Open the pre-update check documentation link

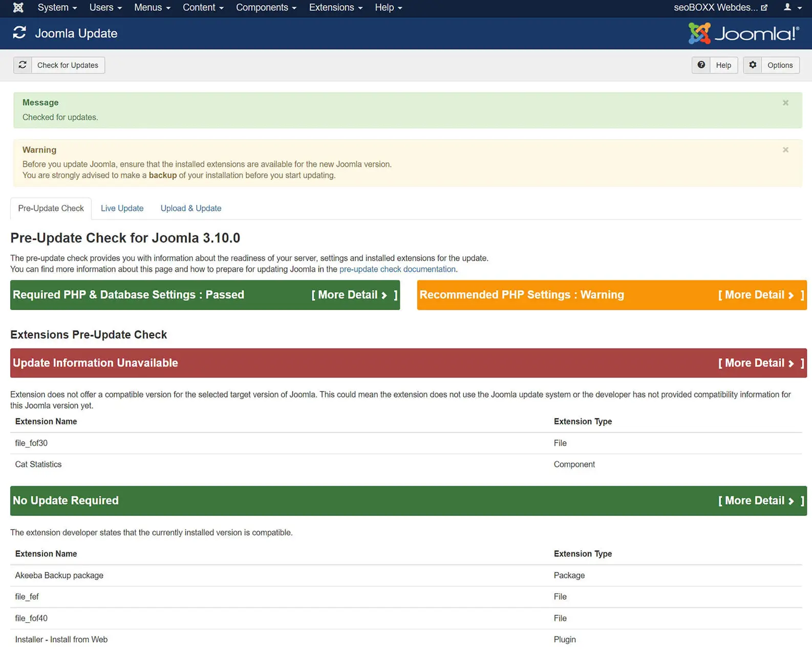[x=397, y=269]
